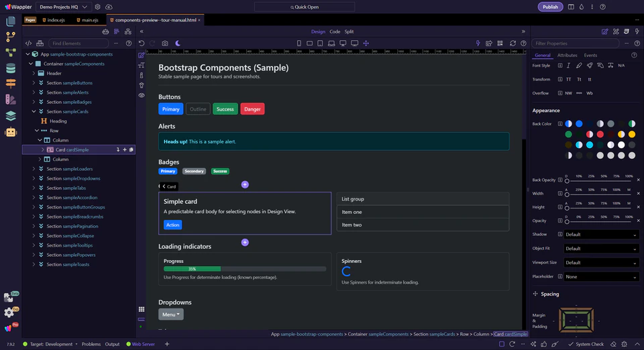This screenshot has height=350, width=644.
Task: Click the italic Font Style icon
Action: pos(568,65)
